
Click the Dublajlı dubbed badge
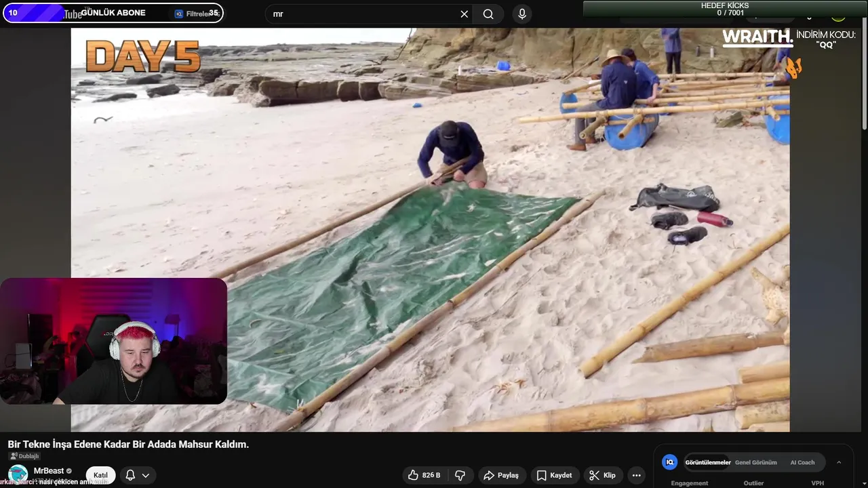[x=24, y=456]
